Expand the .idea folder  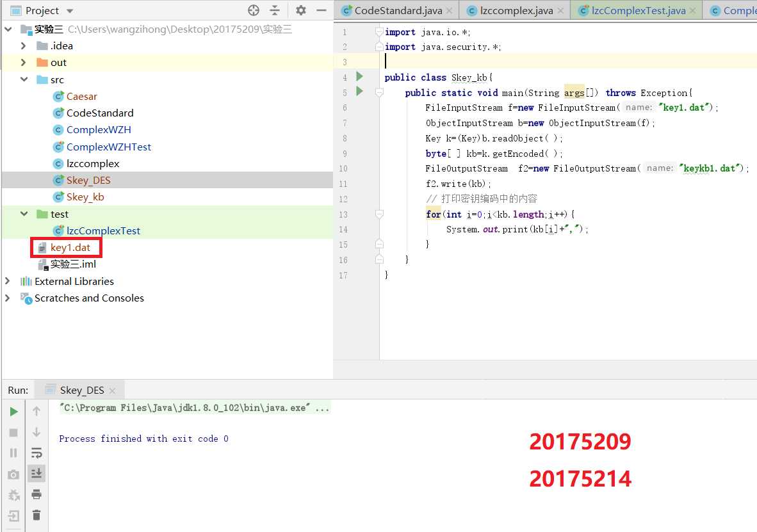tap(23, 46)
